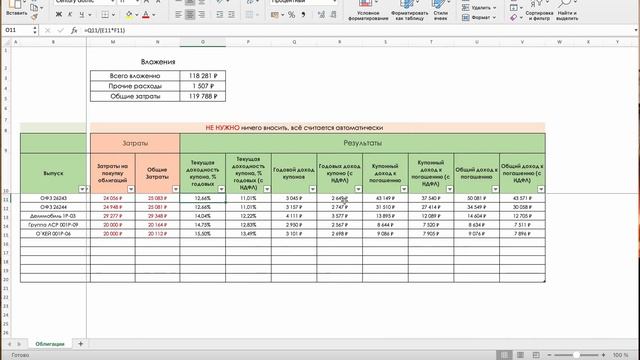This screenshot has height=360, width=640.
Task: Open filter for Затраты на покупку облигаций
Action: click(131, 189)
